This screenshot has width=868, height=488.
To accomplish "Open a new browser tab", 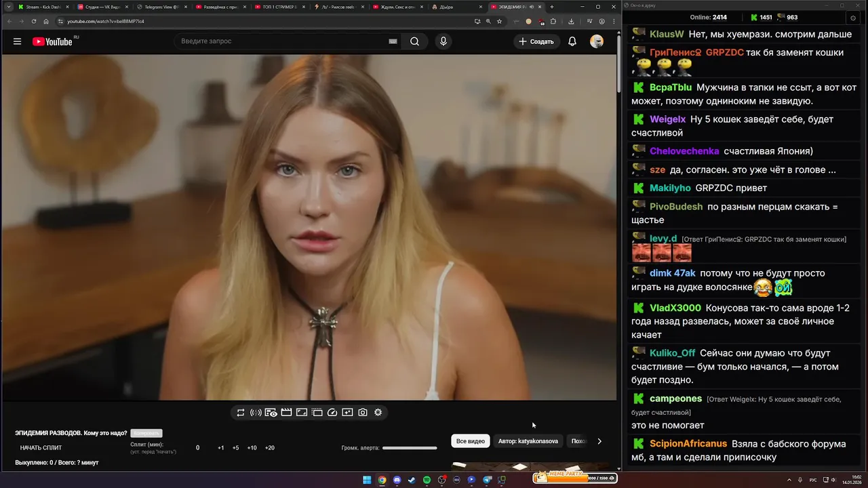I will tap(552, 7).
